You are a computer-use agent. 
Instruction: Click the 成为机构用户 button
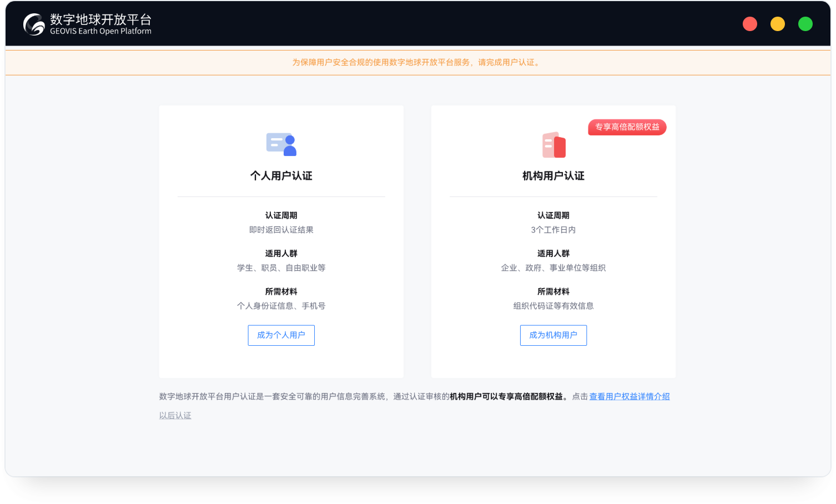[553, 335]
